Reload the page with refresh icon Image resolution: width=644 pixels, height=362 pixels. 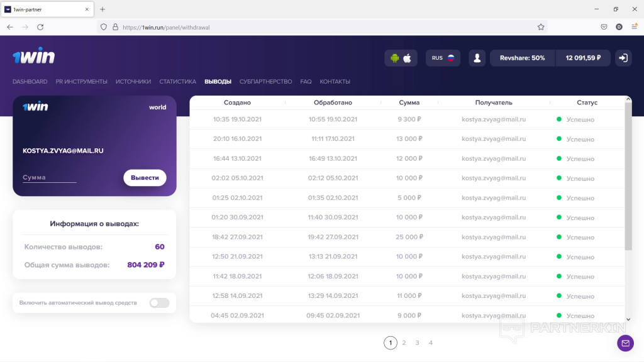pyautogui.click(x=40, y=27)
